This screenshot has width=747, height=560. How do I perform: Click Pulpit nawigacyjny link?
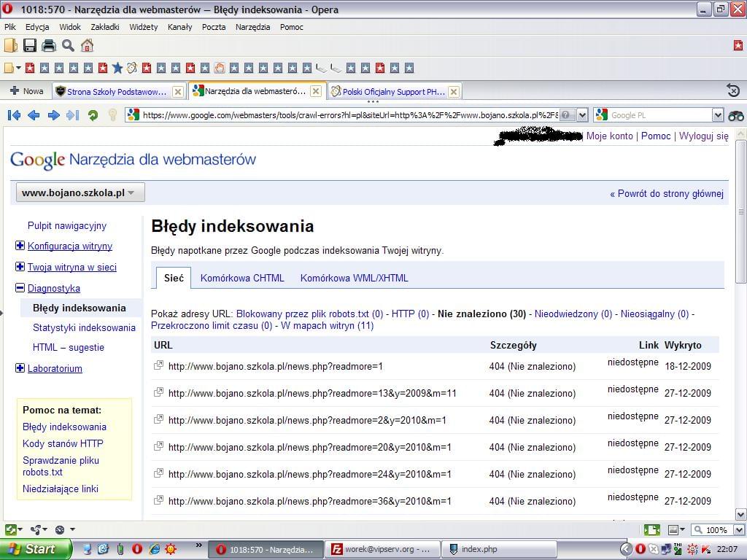[66, 226]
